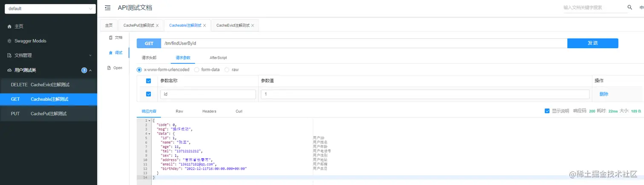Click the 发送 send button
The width and height of the screenshot is (644, 185).
point(593,43)
